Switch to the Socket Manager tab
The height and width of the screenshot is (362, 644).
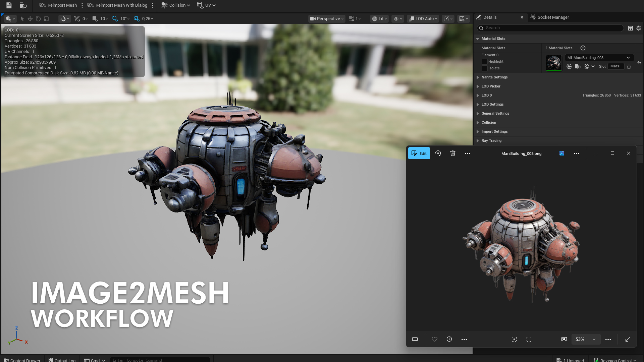[553, 17]
